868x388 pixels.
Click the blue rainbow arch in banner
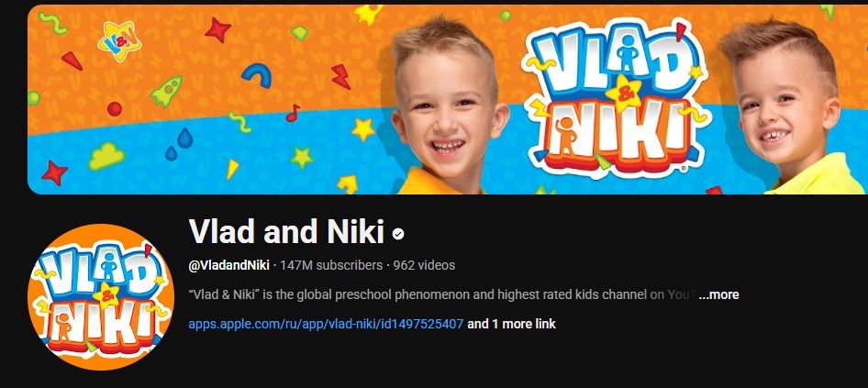pos(256,75)
